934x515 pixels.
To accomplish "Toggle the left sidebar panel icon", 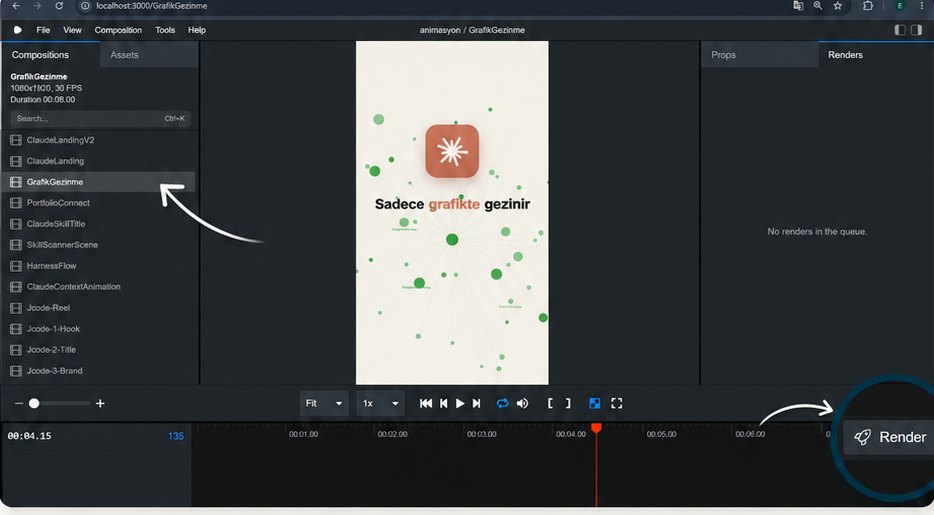I will tap(900, 30).
